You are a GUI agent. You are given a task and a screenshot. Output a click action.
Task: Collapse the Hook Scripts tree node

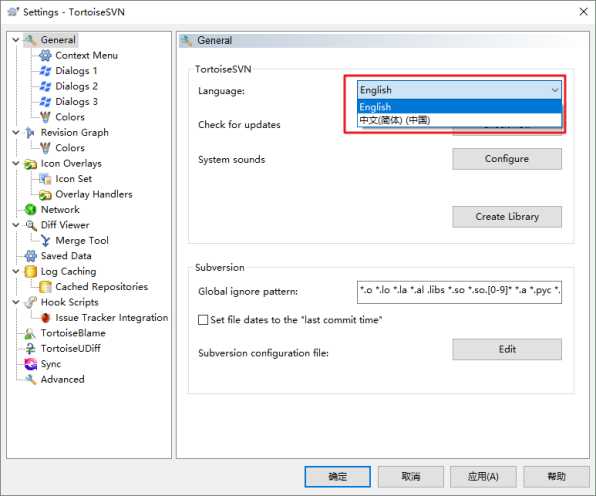coord(16,302)
